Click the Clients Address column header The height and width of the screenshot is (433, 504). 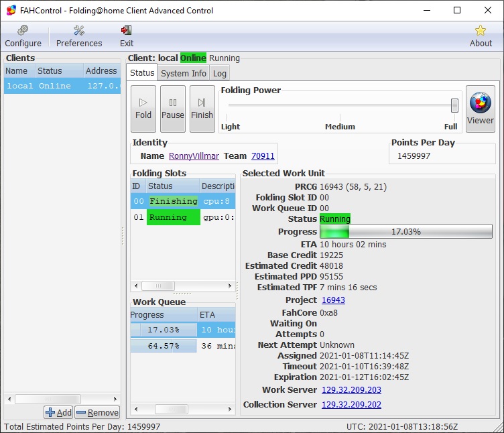(x=102, y=71)
